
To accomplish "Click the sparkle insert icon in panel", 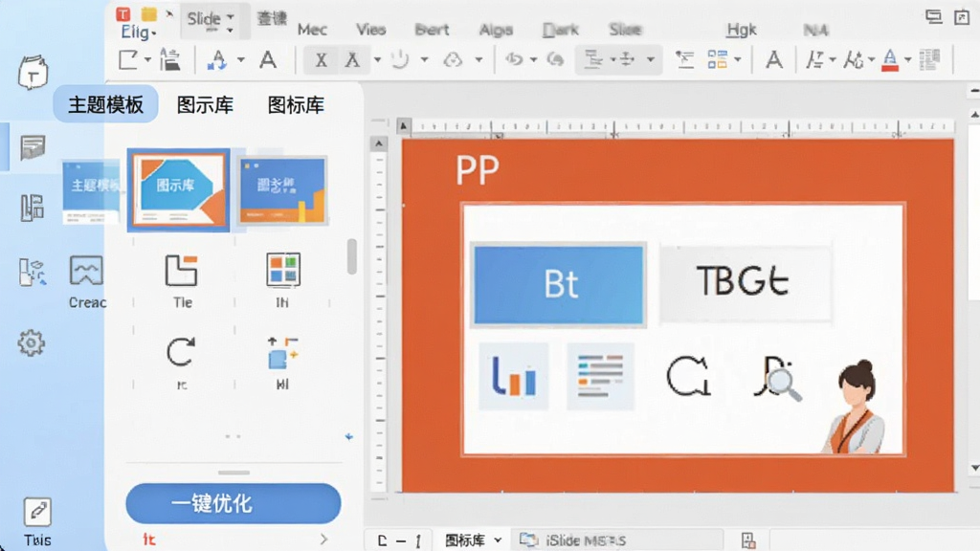I will point(282,353).
